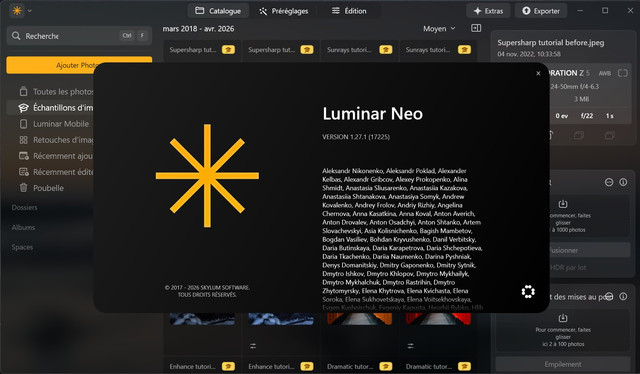The height and width of the screenshot is (374, 640).
Task: Click the 3 MB file size value
Action: coord(582,99)
